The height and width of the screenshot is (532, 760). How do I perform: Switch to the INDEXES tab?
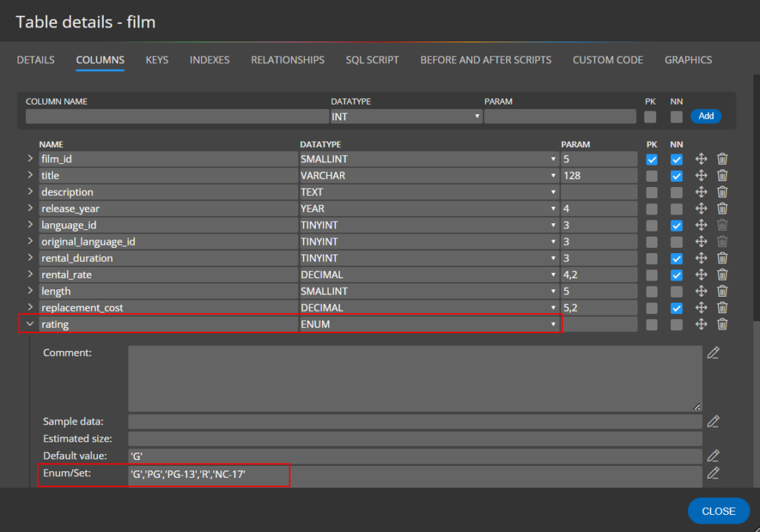tap(209, 60)
